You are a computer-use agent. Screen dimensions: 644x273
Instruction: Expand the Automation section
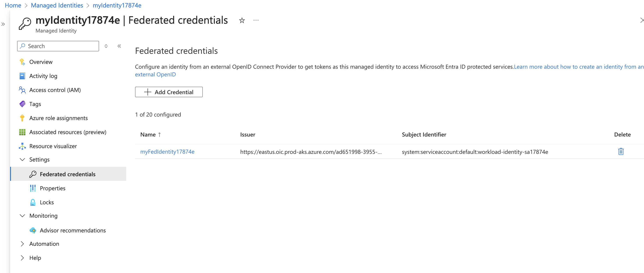[22, 244]
